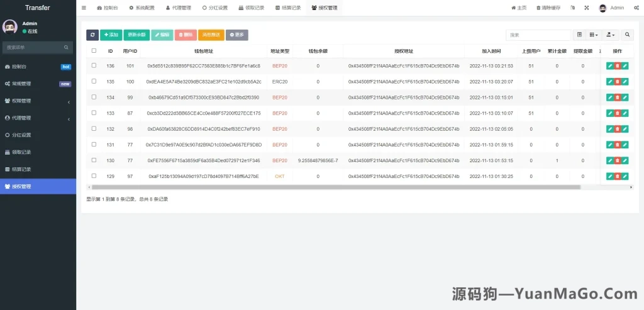Click the table horizontal scrollbar
Image resolution: width=644 pixels, height=310 pixels.
point(336,187)
